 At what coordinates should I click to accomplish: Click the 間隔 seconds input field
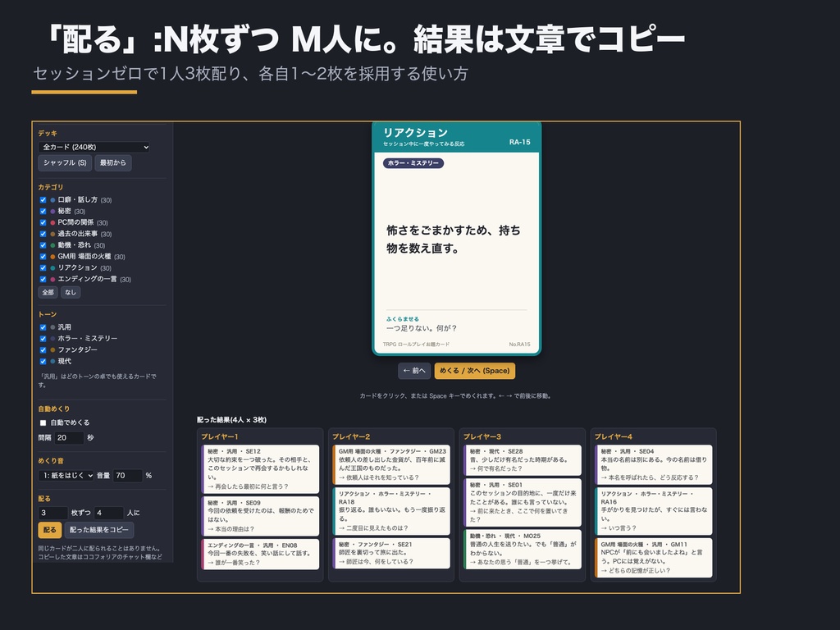click(x=69, y=438)
